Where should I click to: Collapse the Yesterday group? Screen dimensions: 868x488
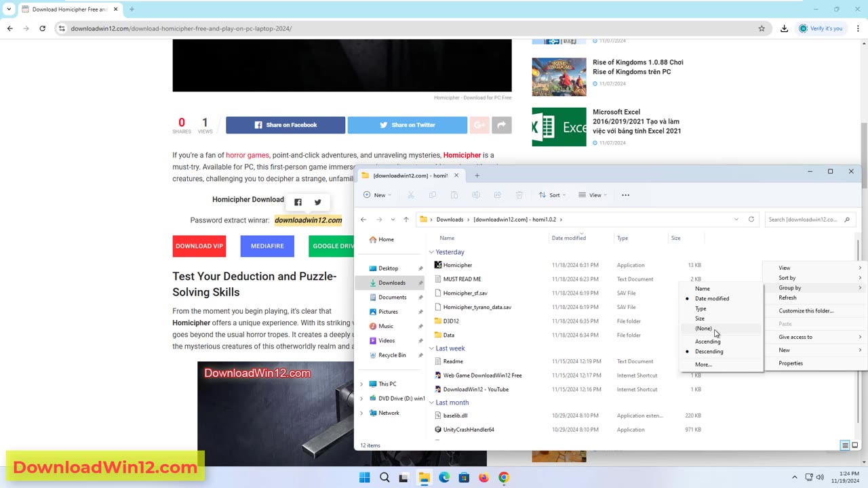point(431,252)
